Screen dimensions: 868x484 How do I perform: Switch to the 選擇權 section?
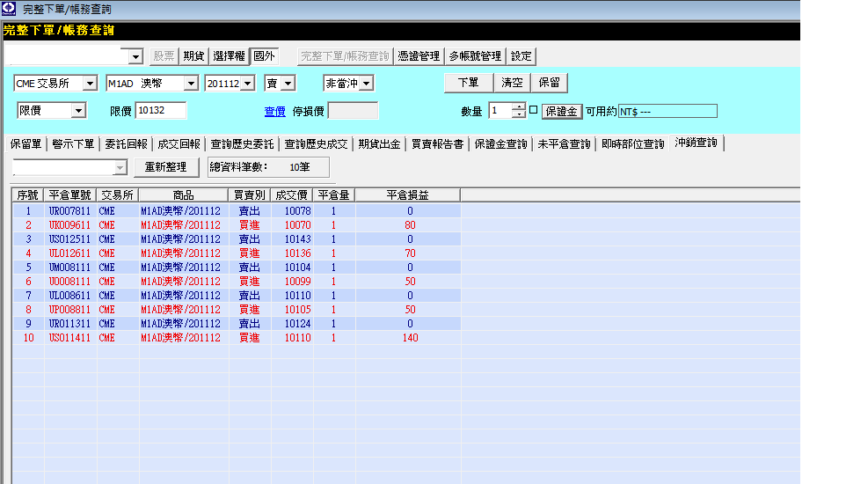pyautogui.click(x=229, y=56)
